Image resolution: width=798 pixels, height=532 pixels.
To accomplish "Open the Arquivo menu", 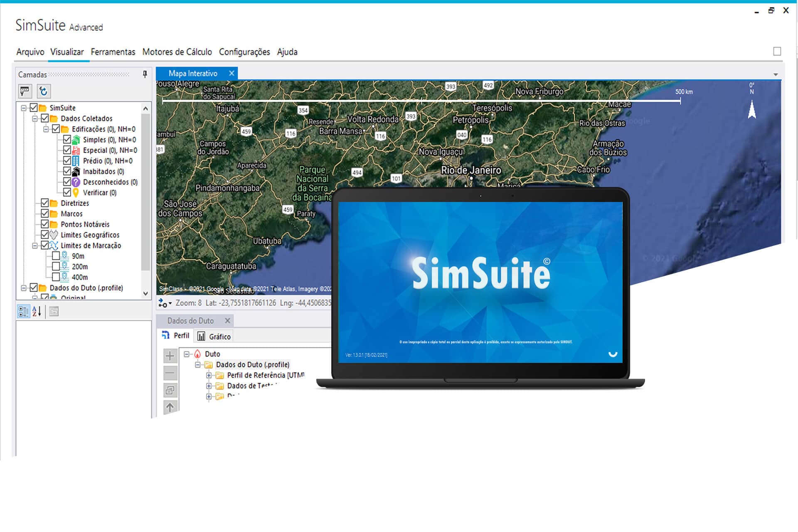I will [x=30, y=52].
